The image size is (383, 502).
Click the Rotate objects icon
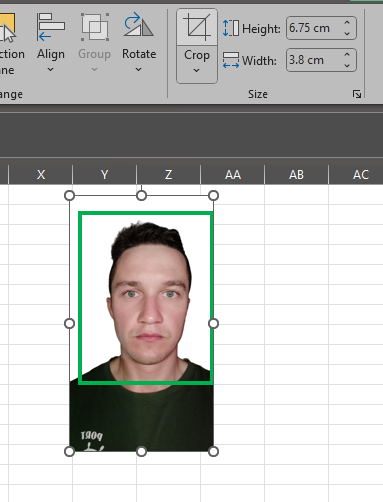[x=139, y=25]
